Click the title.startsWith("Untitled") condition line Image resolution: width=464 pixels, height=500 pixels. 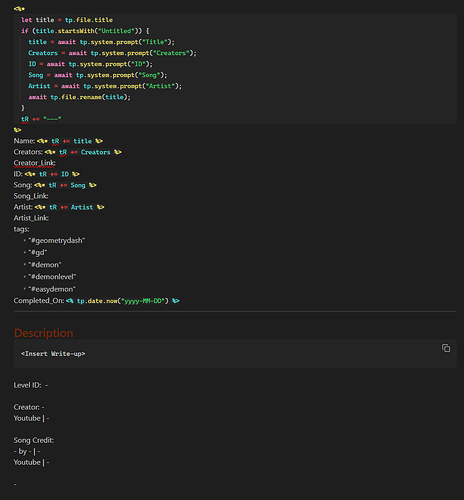pyautogui.click(x=86, y=31)
